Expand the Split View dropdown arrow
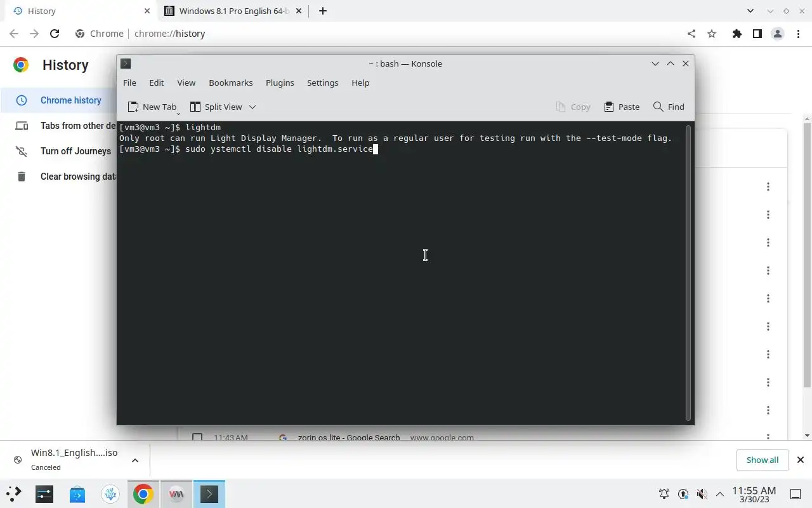This screenshot has height=508, width=812. [x=252, y=107]
